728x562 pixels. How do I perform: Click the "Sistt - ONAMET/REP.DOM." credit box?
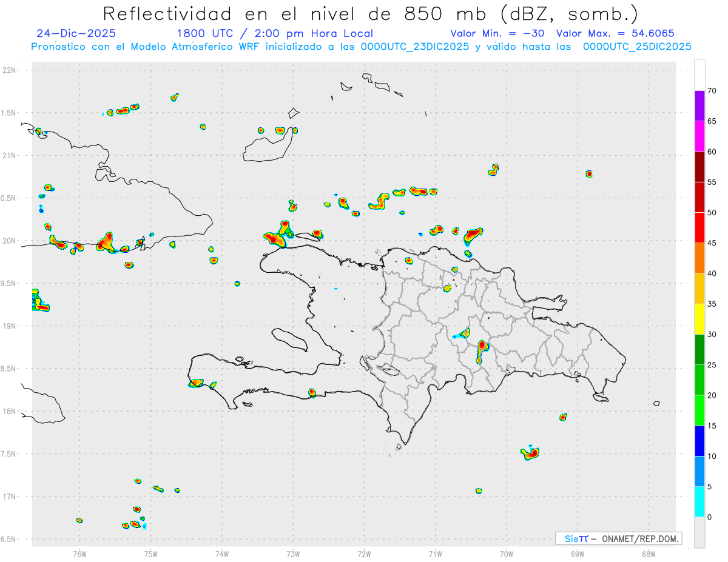pyautogui.click(x=618, y=538)
